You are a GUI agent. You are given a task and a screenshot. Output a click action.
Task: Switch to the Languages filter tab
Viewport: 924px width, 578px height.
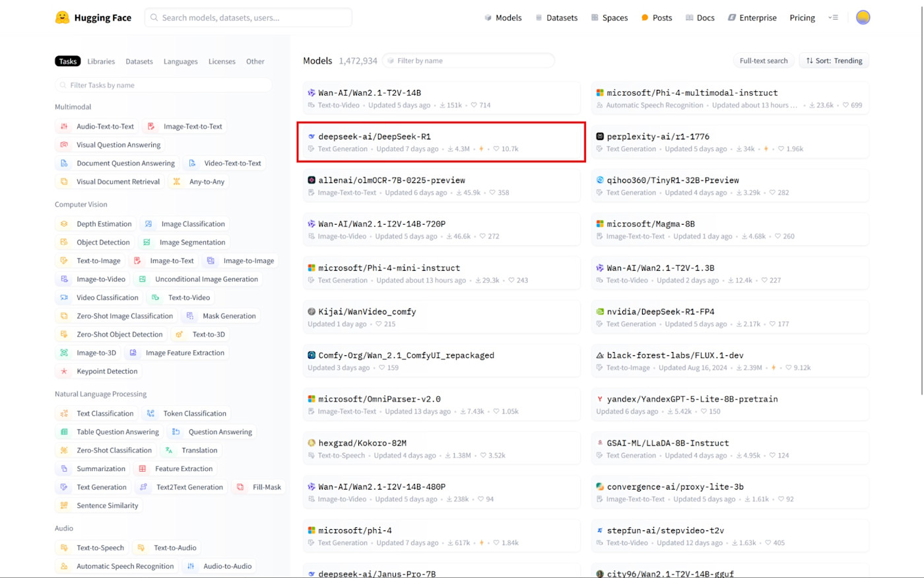coord(181,61)
